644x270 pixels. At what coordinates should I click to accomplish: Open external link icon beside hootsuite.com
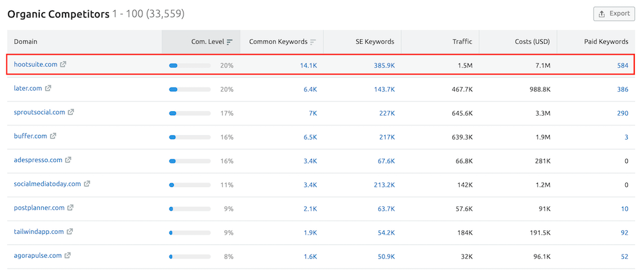pos(63,64)
